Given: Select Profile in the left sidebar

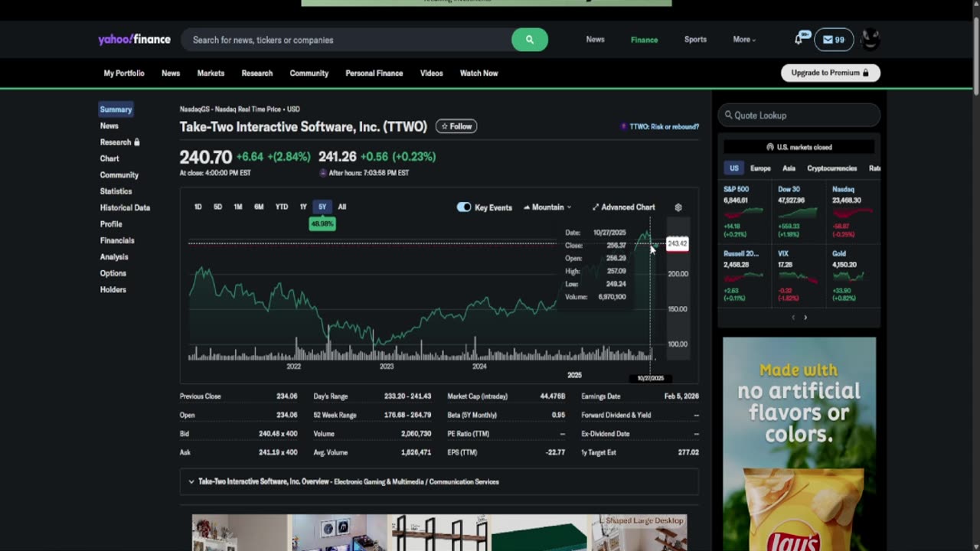Looking at the screenshot, I should pyautogui.click(x=111, y=224).
